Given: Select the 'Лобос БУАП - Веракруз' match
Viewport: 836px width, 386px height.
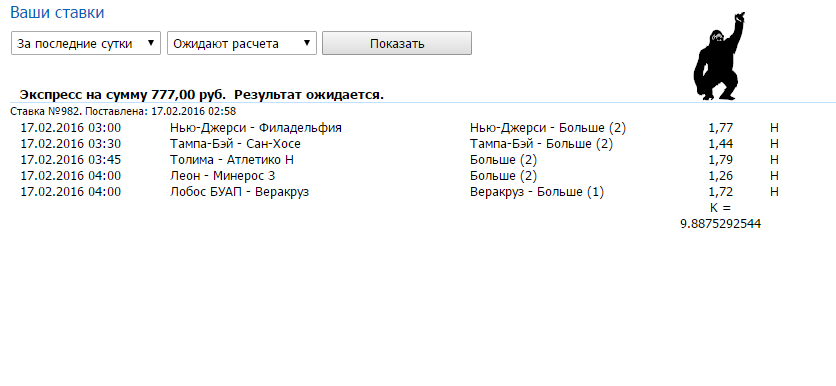Looking at the screenshot, I should [239, 192].
